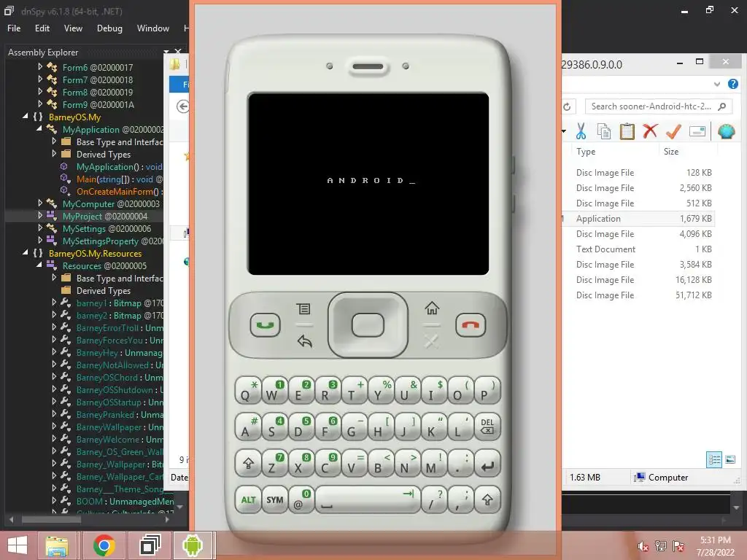The height and width of the screenshot is (560, 747).
Task: Tap the Home key on the emulator
Action: pyautogui.click(x=432, y=308)
